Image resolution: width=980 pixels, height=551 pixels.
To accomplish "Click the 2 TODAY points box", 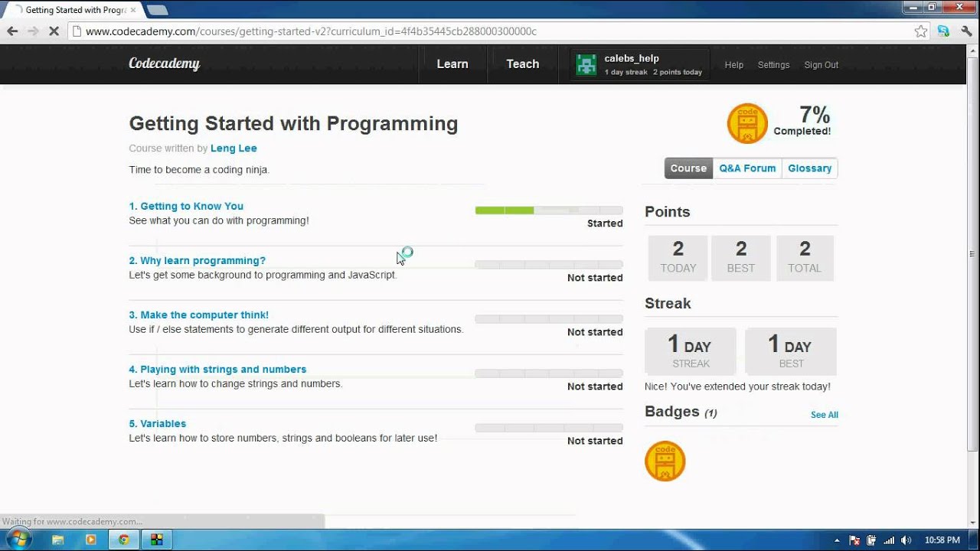I will (x=678, y=258).
